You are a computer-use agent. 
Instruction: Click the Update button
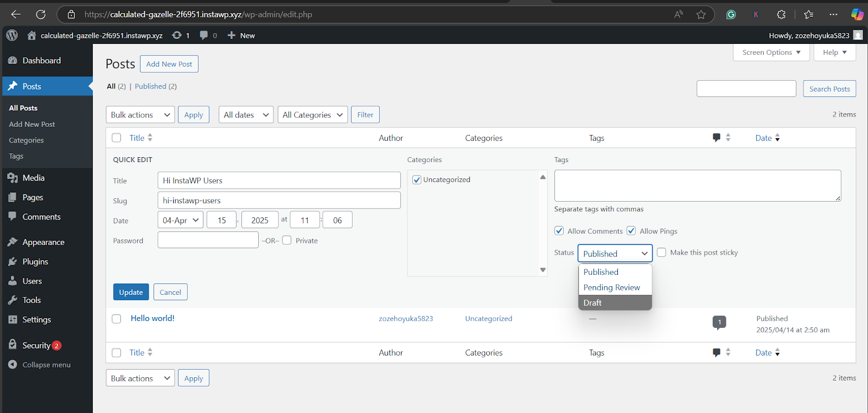(131, 292)
